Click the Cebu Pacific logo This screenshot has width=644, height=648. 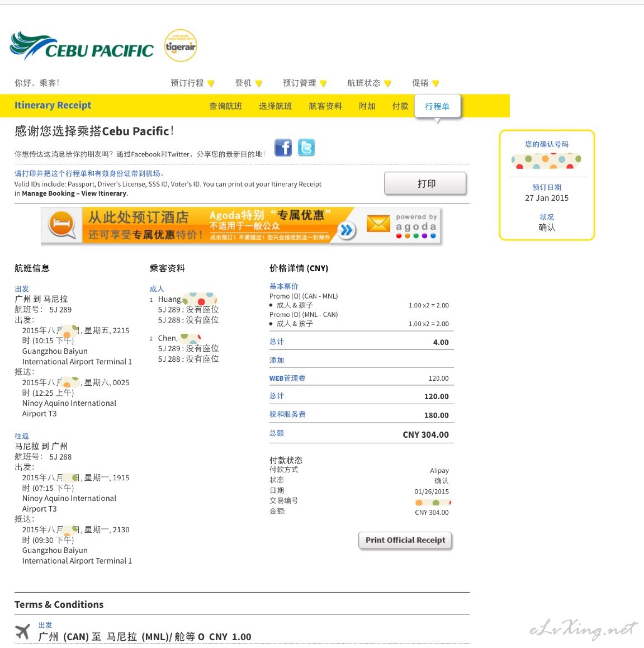click(82, 46)
